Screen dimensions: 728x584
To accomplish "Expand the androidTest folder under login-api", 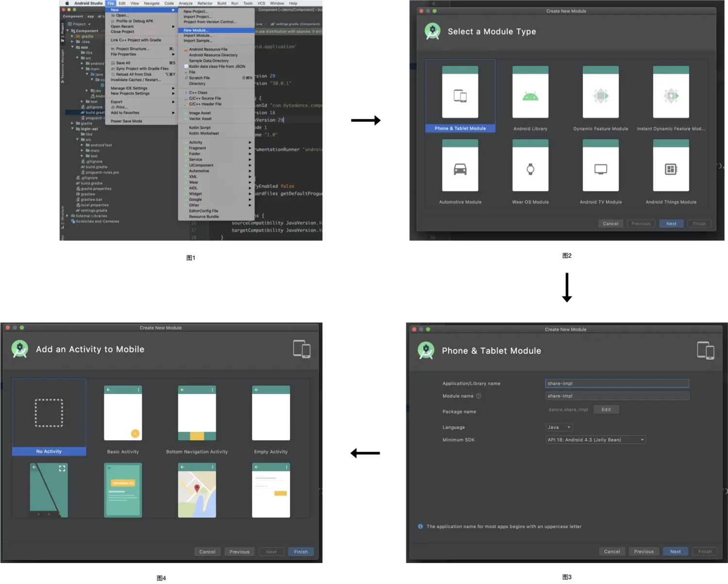I will (x=82, y=145).
